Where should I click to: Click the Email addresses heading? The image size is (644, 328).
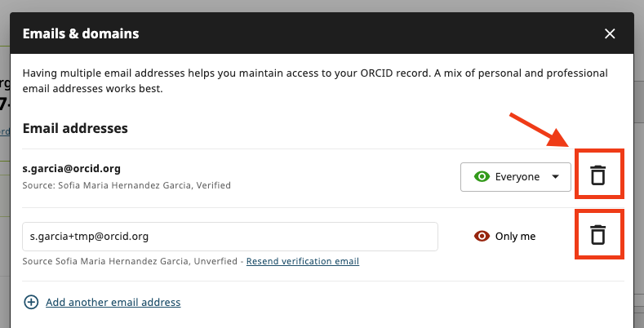point(75,128)
